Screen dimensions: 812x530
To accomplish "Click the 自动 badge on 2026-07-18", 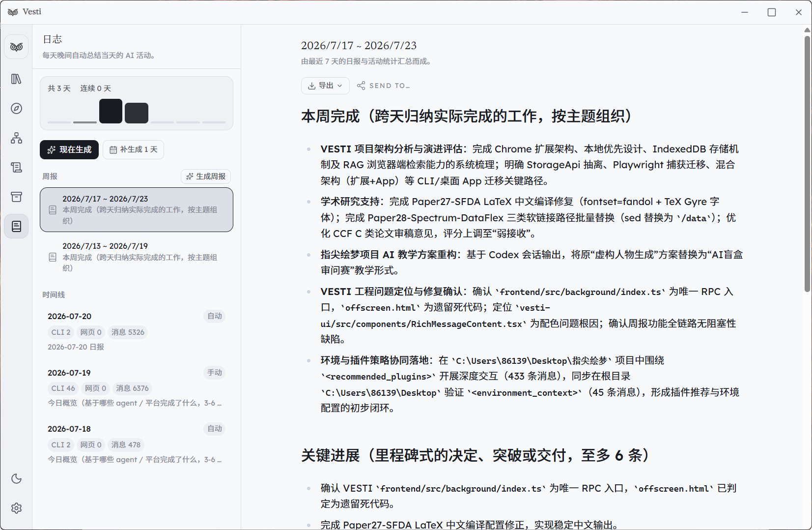I will pos(215,429).
